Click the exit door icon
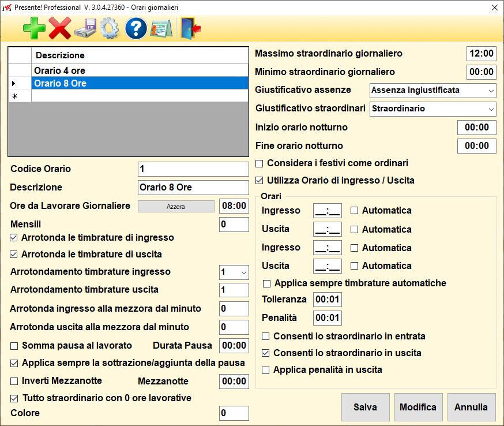The width and height of the screenshot is (504, 426). coord(190,29)
